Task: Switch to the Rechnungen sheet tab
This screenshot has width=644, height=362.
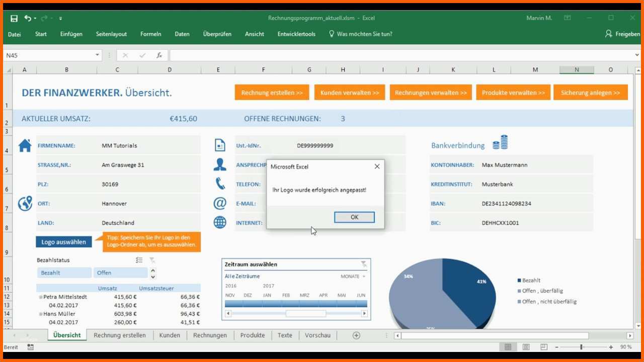Action: 210,335
